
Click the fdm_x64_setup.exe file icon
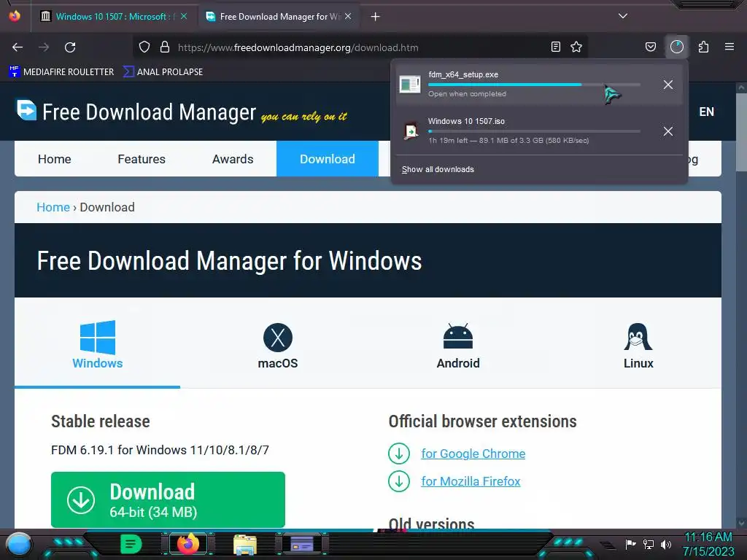click(x=410, y=85)
